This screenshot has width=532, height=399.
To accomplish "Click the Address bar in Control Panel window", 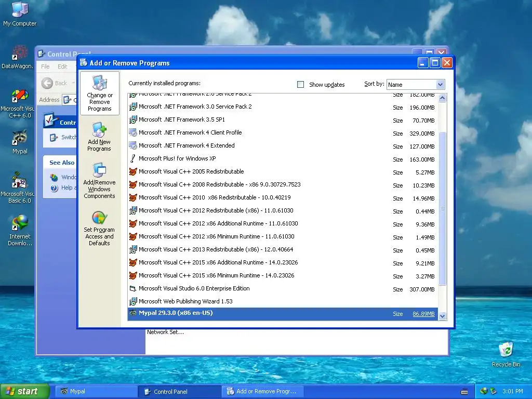I will [x=70, y=100].
